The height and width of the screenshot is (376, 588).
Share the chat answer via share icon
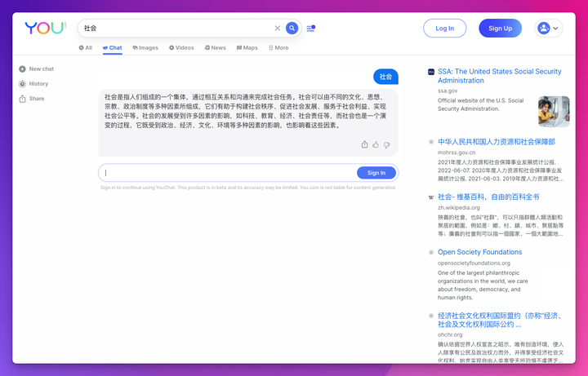click(364, 144)
